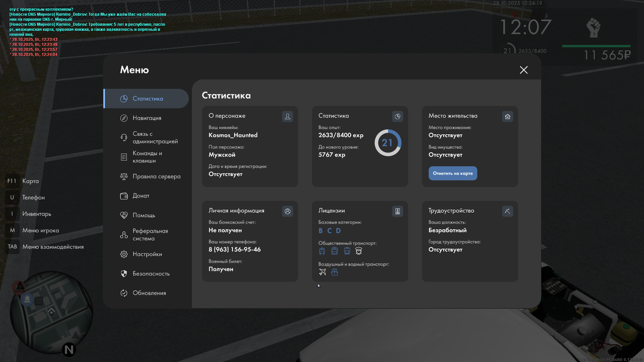Viewport: 644px width, 362px height.
Task: Click the green health bar in the HUD
Action: tap(596, 46)
